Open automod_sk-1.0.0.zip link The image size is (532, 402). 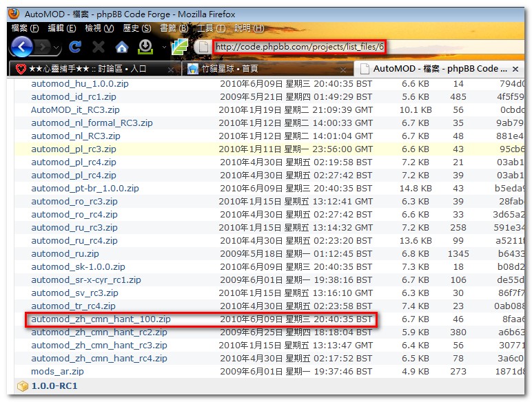point(78,267)
